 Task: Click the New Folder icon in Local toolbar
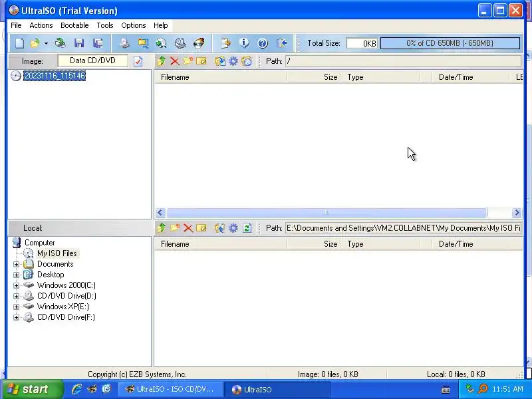(x=175, y=228)
